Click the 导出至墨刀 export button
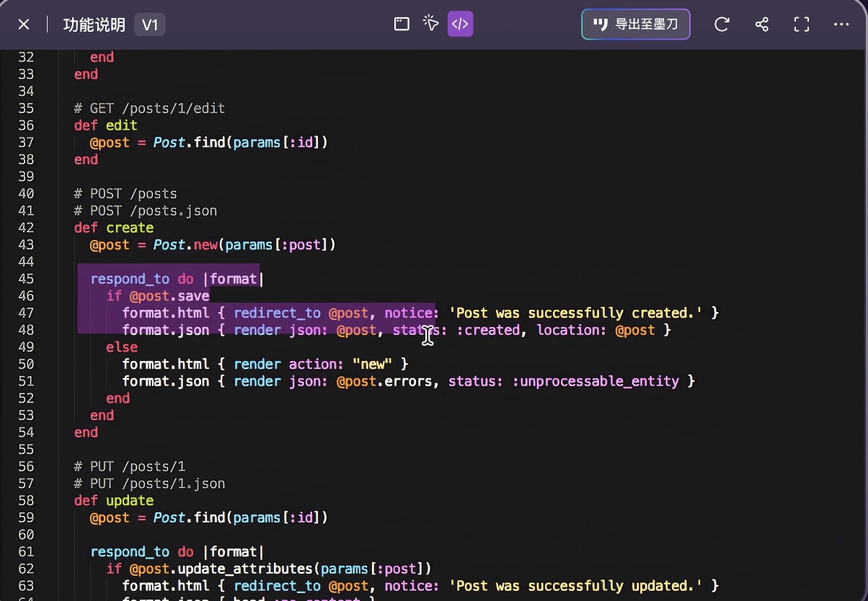 click(636, 25)
